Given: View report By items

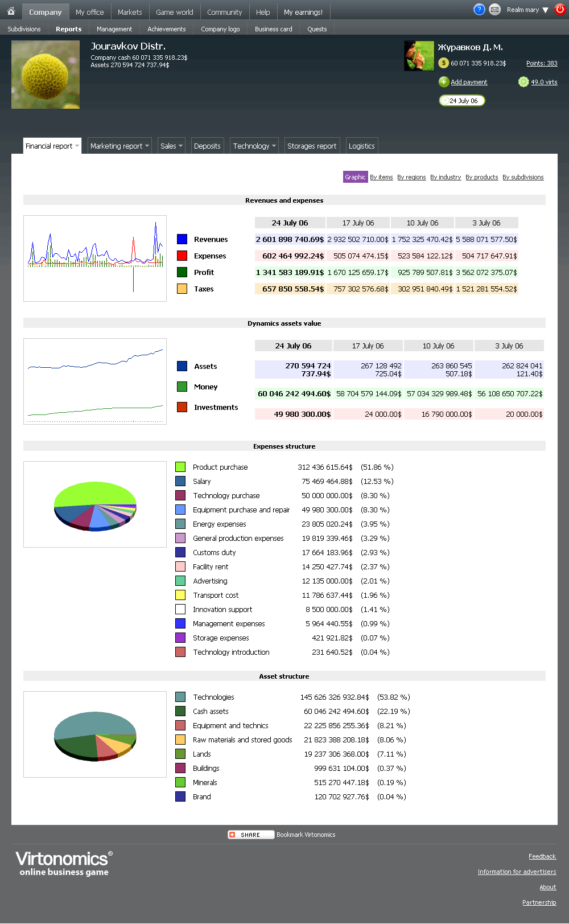Looking at the screenshot, I should coord(381,177).
